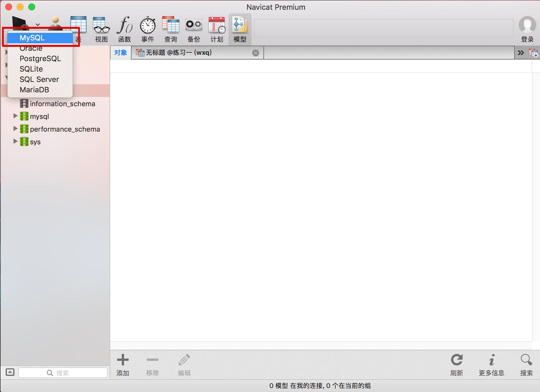The image size is (540, 392).
Task: Select the performance_schema database
Action: coord(60,129)
